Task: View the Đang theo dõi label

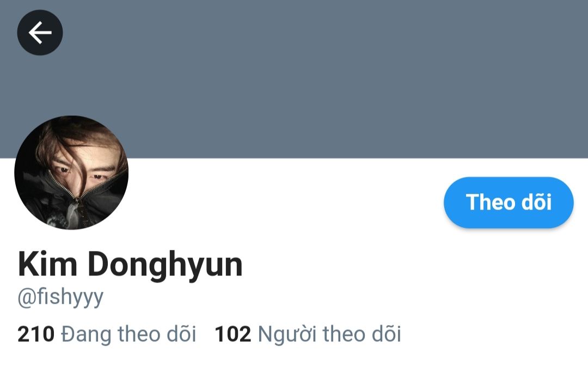Action: (128, 334)
